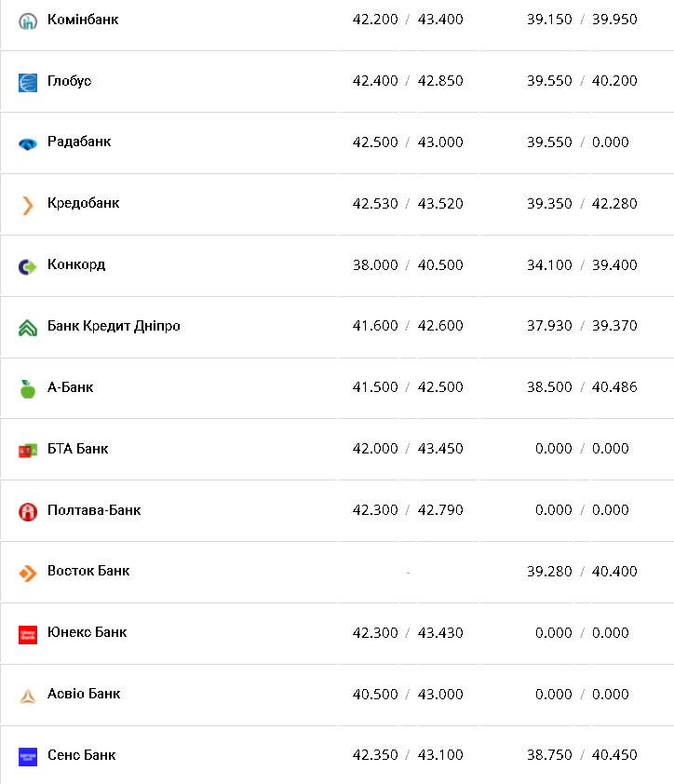Click the red Полтава-Банк icon
Screen dimensions: 674x784
click(28, 511)
